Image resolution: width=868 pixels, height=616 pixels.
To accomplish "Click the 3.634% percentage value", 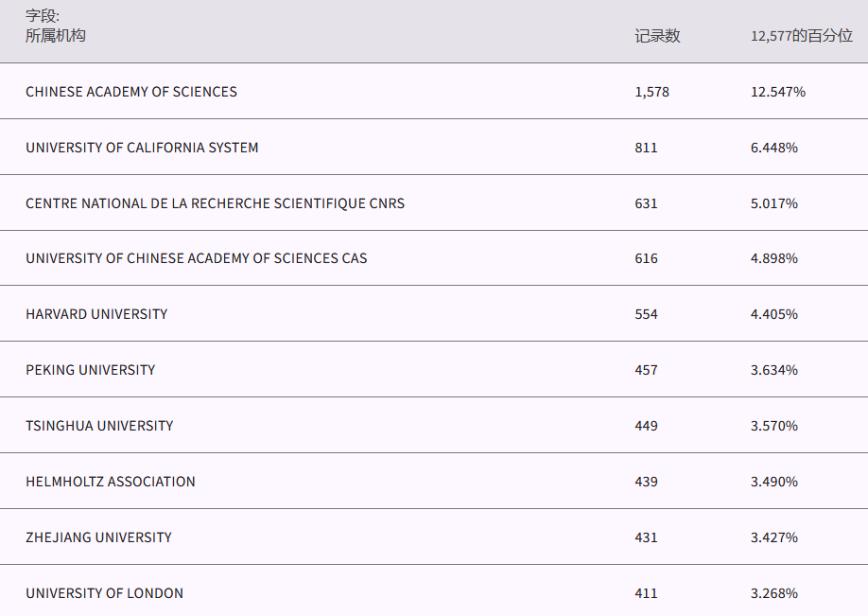I will pyautogui.click(x=773, y=370).
